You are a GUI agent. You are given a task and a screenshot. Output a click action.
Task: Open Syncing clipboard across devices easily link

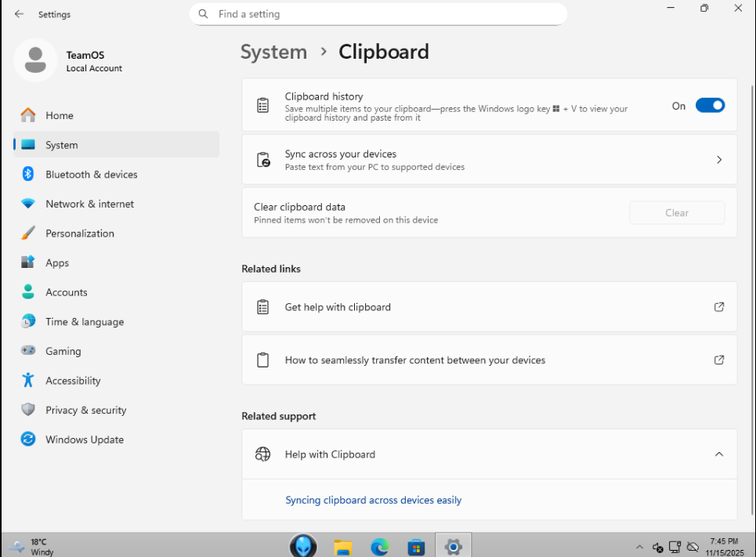point(373,500)
